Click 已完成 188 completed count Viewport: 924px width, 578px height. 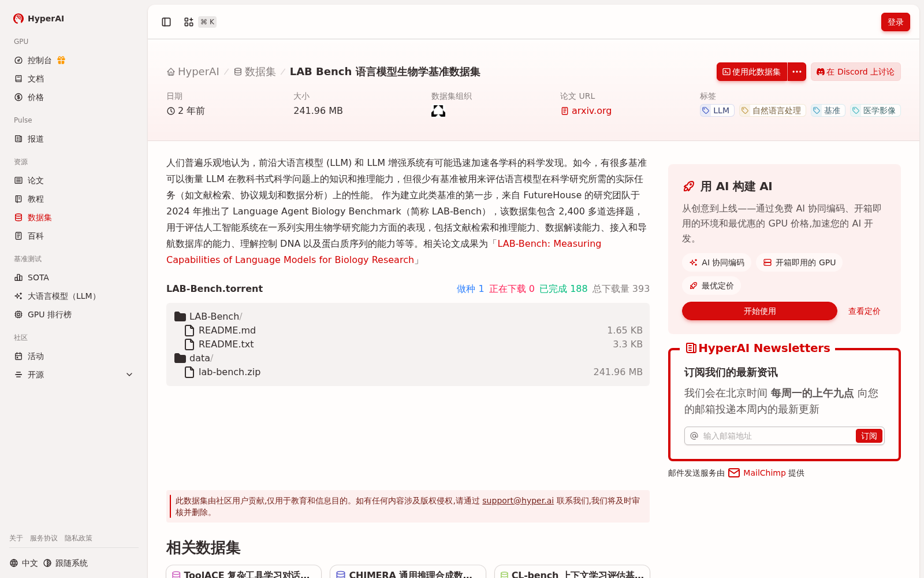click(x=563, y=288)
